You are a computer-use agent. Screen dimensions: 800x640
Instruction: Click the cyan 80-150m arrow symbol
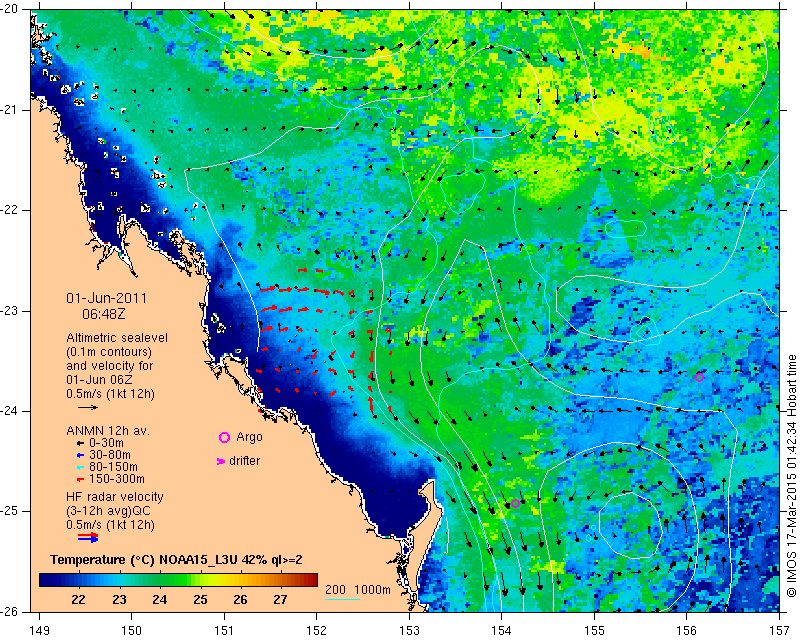(x=80, y=467)
